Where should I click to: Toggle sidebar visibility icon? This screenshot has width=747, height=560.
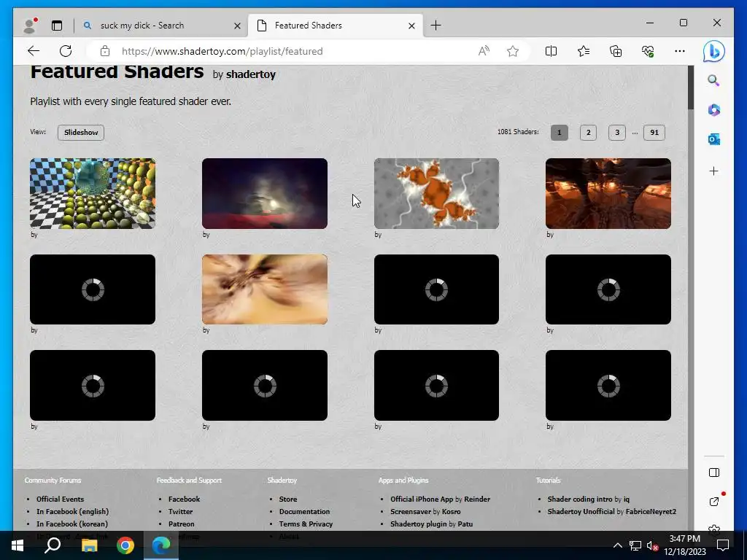click(713, 472)
